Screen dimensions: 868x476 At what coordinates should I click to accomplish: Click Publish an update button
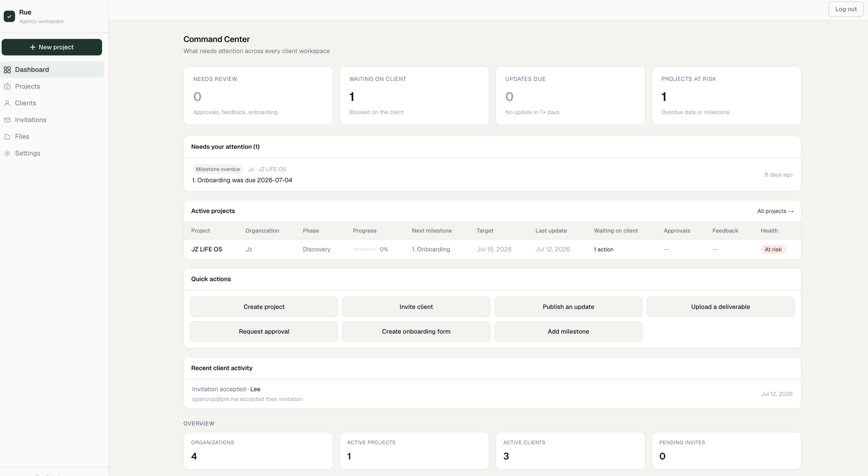568,307
